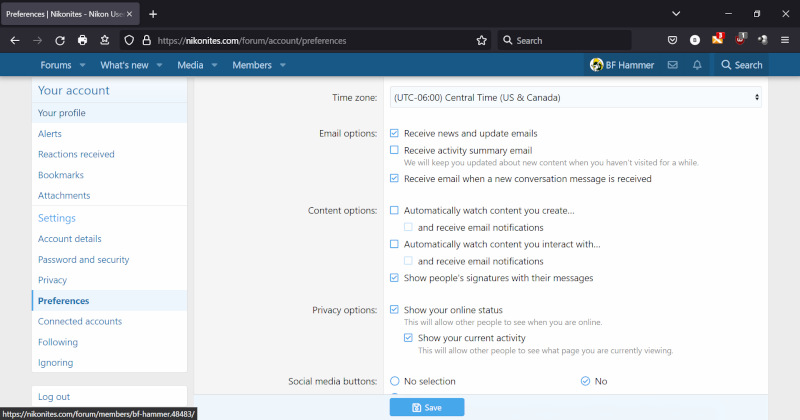
Task: Click the browser print icon
Action: click(82, 40)
